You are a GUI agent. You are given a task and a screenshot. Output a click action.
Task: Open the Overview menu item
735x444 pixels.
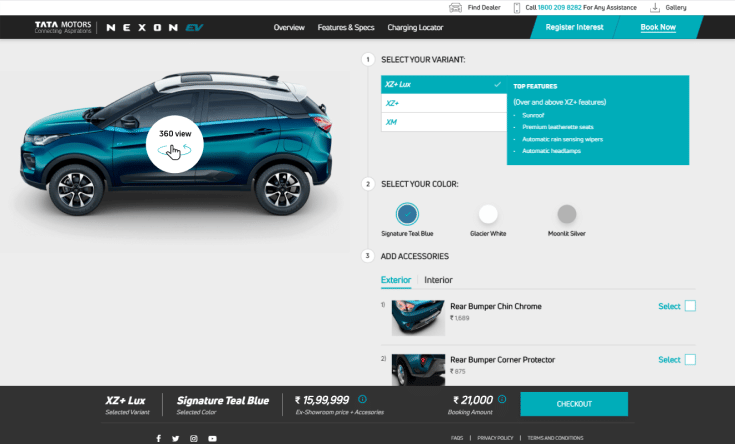pyautogui.click(x=289, y=28)
